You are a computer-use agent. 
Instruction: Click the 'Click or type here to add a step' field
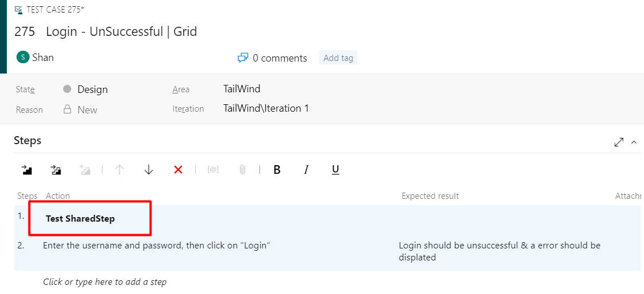click(105, 282)
